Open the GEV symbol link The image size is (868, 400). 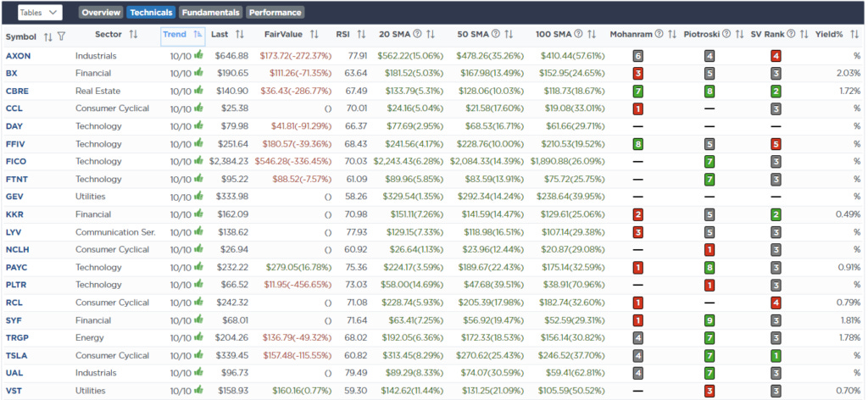point(14,197)
